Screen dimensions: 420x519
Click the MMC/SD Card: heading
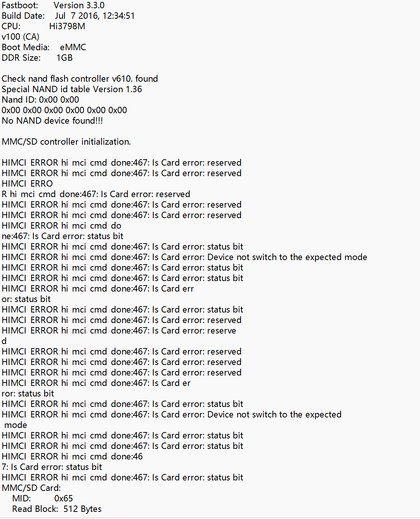(31, 488)
